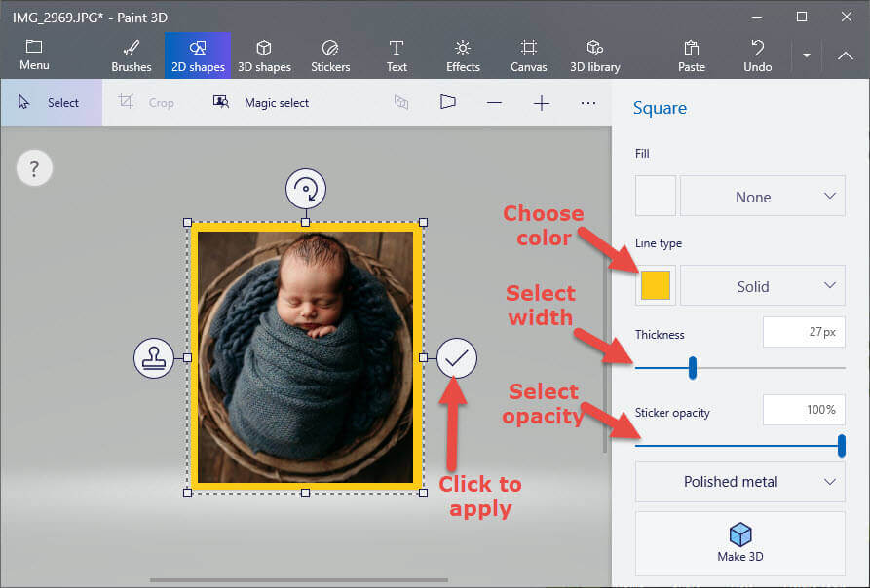Image resolution: width=870 pixels, height=588 pixels.
Task: Apply the sticker with the checkmark icon
Action: click(456, 358)
